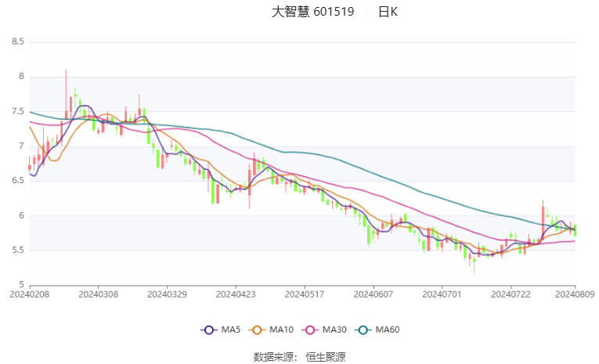The image size is (599, 364).
Task: Click the 20240722 x-axis date label
Action: [x=511, y=294]
